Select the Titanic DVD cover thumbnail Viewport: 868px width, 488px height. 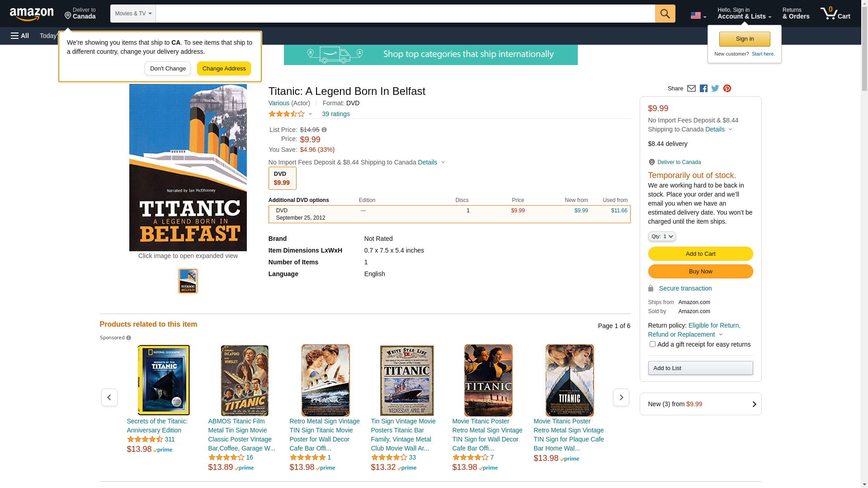point(188,281)
